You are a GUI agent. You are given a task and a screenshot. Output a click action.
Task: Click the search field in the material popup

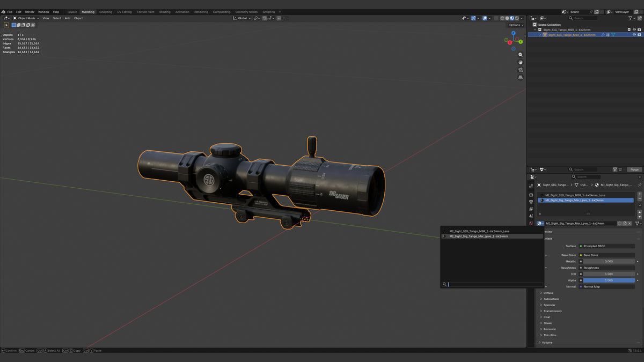[x=492, y=284]
